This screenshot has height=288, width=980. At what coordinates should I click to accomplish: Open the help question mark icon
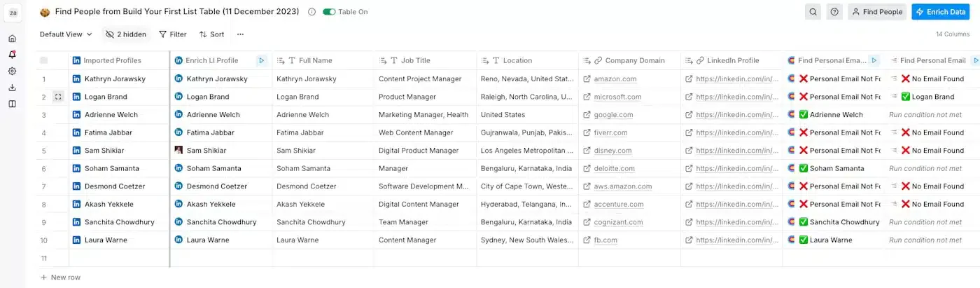pos(834,12)
